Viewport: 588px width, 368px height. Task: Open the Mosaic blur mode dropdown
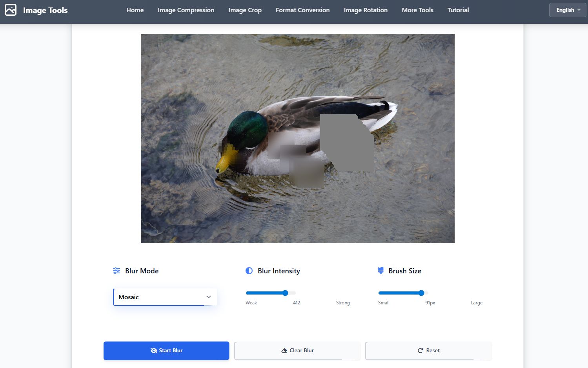(x=165, y=297)
